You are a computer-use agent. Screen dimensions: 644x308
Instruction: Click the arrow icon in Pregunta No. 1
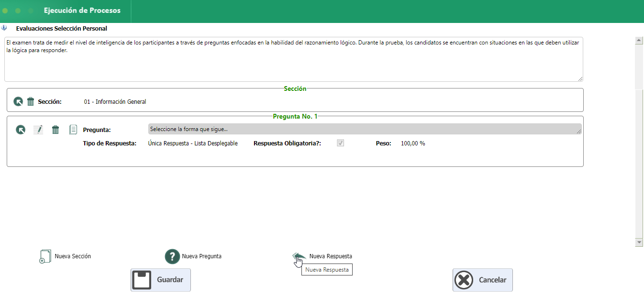[21, 130]
